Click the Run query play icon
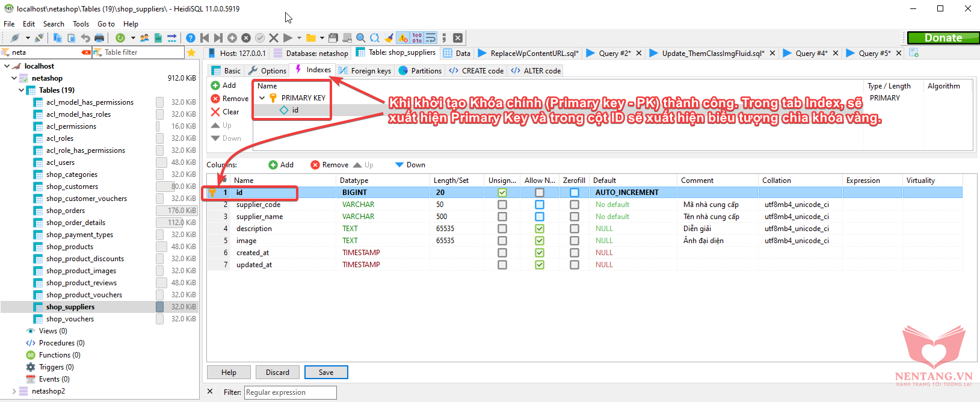 288,38
